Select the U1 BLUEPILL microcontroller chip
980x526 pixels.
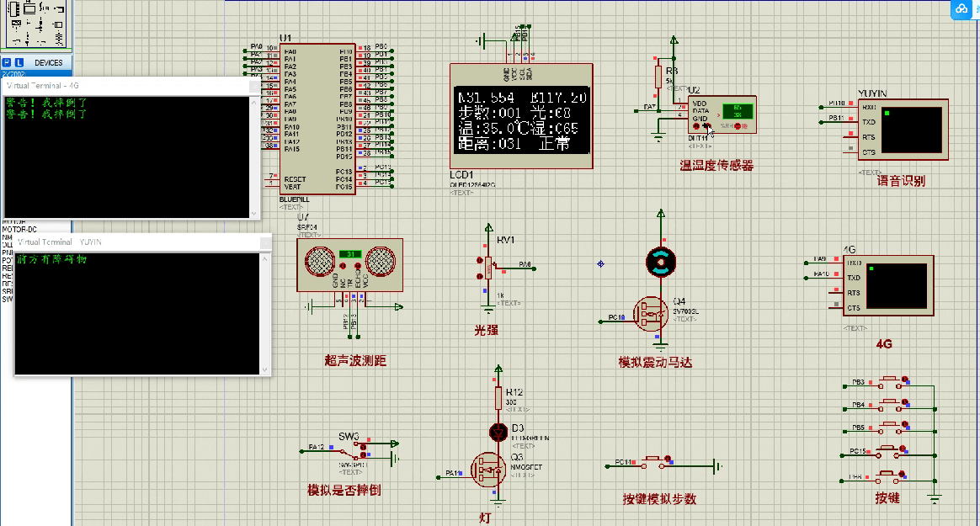317,118
